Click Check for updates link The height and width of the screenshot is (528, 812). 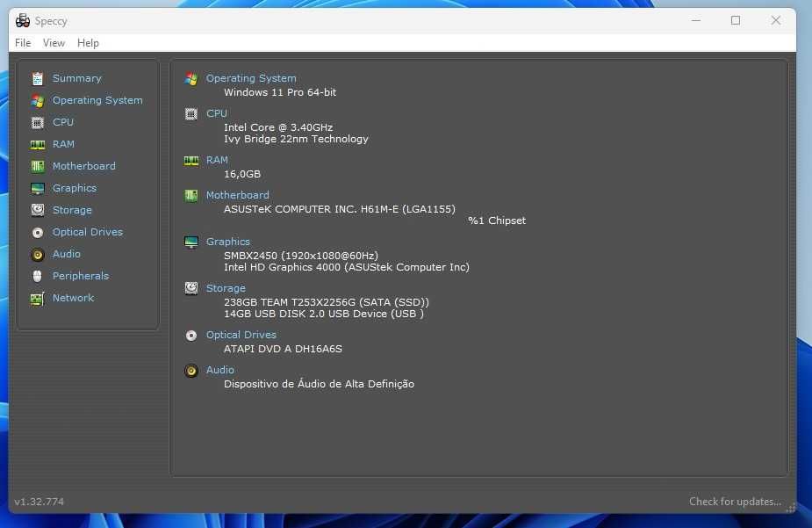tap(735, 502)
